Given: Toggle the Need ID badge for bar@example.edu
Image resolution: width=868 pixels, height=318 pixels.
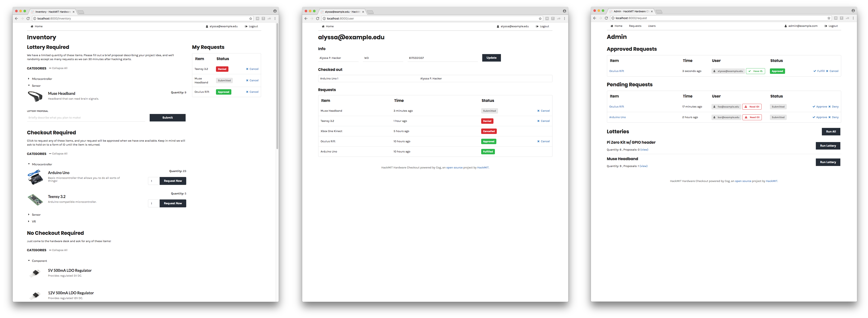Looking at the screenshot, I should pyautogui.click(x=752, y=117).
